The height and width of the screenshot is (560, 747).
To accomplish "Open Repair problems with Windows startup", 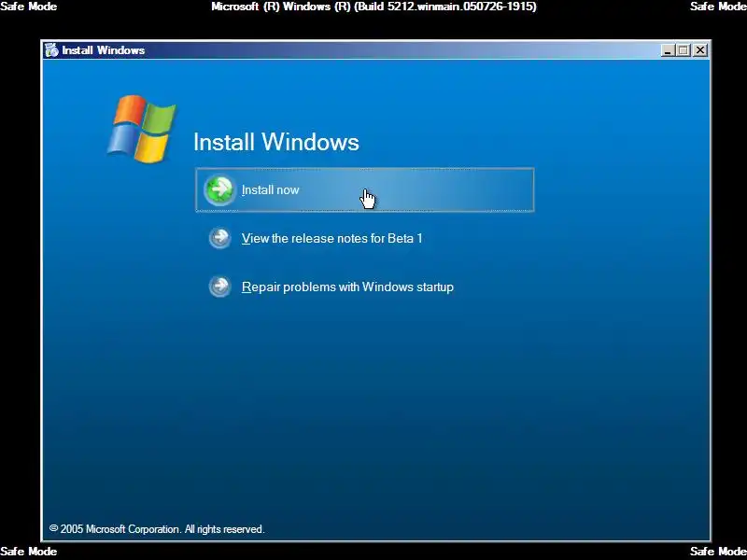I will 347,287.
